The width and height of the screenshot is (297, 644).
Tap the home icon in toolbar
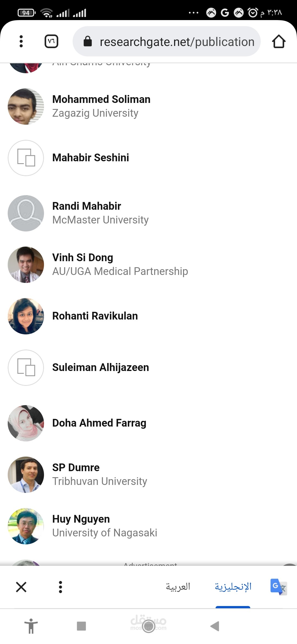tap(279, 41)
